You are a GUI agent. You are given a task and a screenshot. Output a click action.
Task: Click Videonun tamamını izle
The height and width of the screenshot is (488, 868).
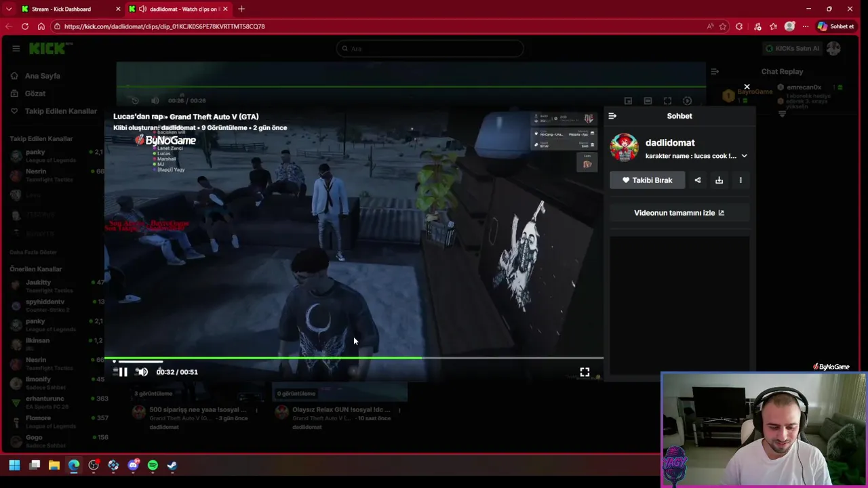pos(679,213)
